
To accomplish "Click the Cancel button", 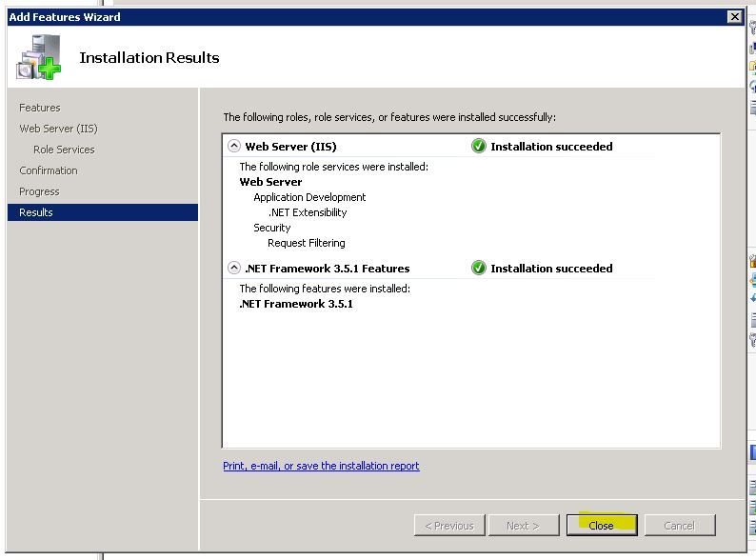I will pos(679,525).
